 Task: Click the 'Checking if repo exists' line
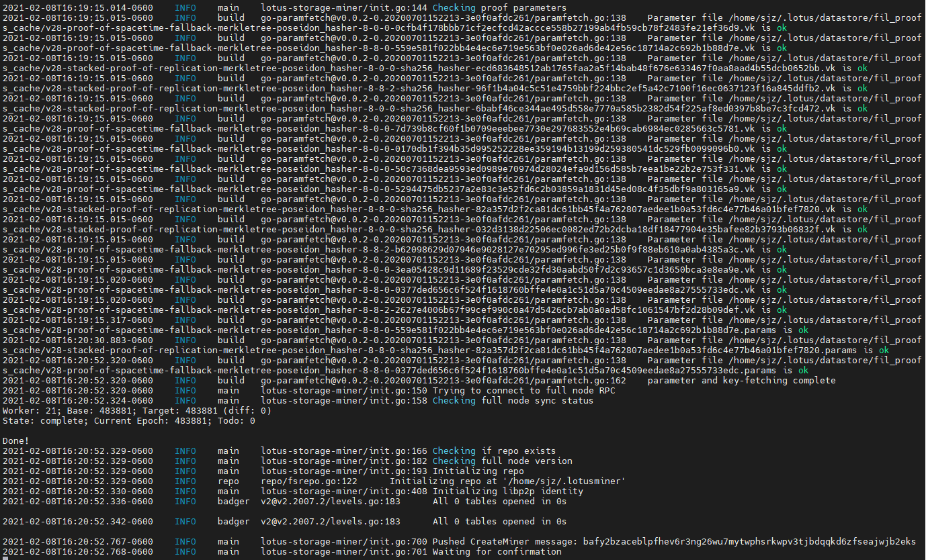(495, 451)
